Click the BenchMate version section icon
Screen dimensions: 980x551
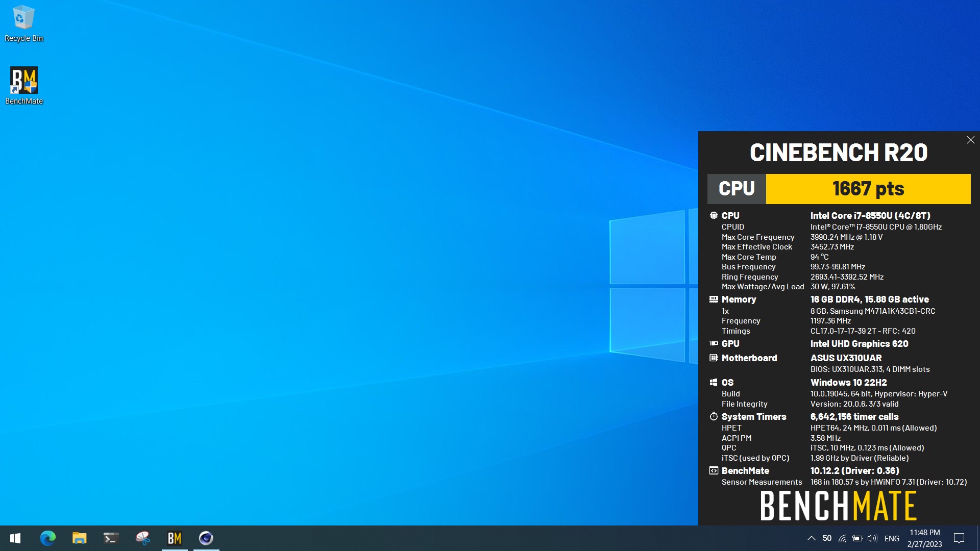714,470
